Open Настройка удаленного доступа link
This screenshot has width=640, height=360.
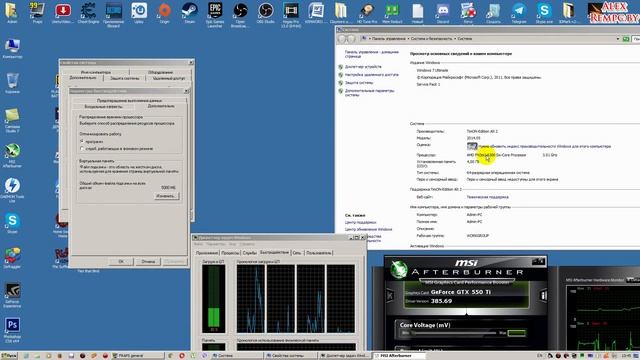pos(372,75)
